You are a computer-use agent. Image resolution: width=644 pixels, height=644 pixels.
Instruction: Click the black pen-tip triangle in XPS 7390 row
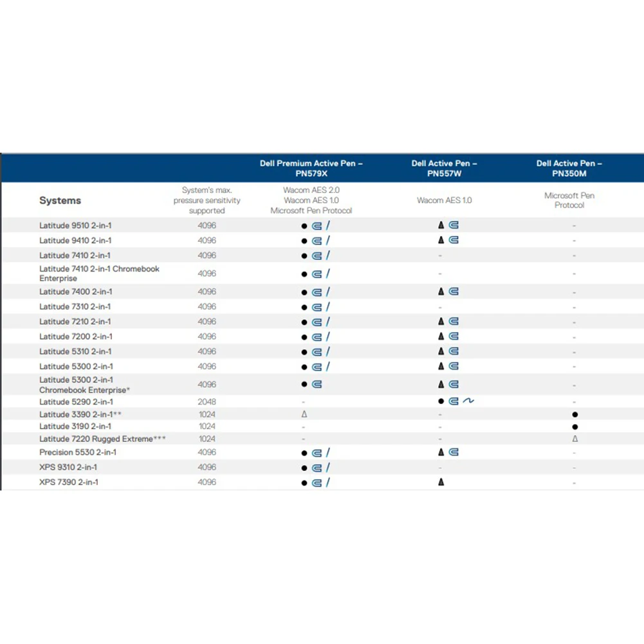(x=441, y=482)
